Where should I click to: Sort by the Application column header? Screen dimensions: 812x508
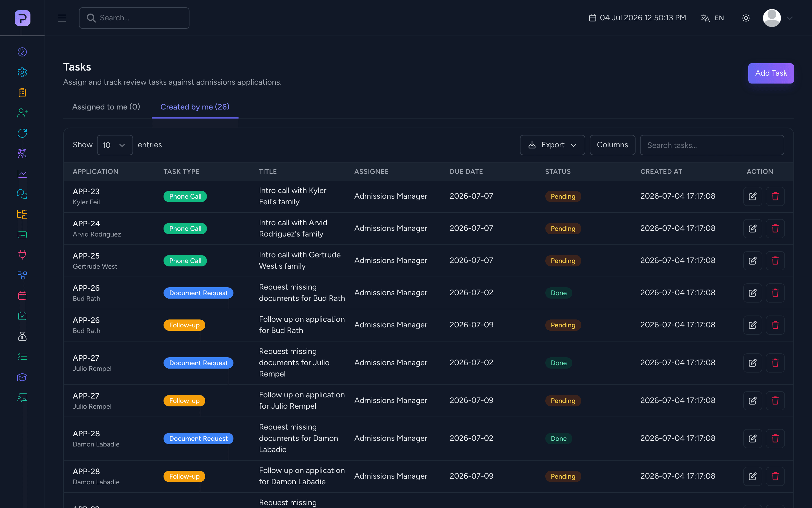(96, 172)
